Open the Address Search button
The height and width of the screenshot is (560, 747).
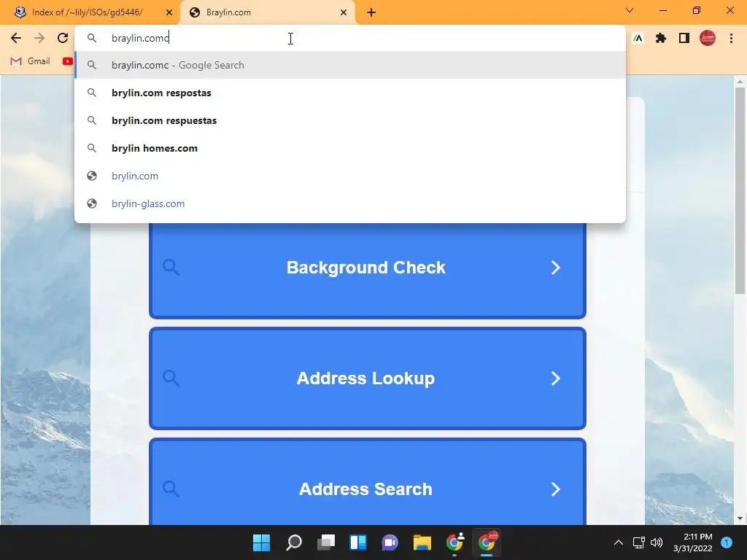pyautogui.click(x=368, y=482)
